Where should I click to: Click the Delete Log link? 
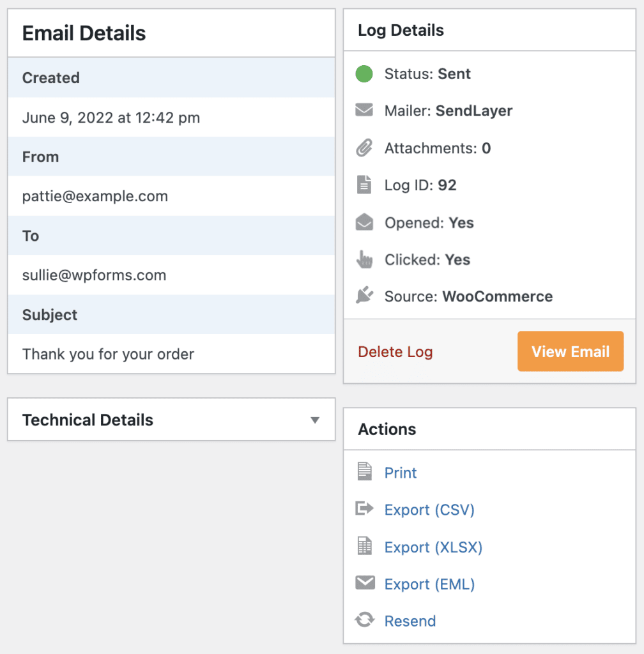(395, 351)
